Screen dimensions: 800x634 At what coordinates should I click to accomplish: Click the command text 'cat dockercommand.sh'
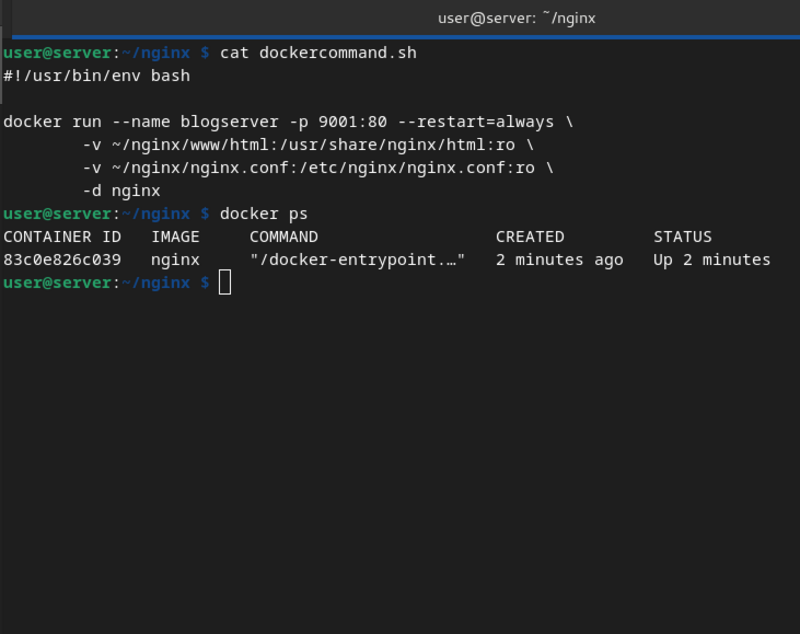point(318,53)
